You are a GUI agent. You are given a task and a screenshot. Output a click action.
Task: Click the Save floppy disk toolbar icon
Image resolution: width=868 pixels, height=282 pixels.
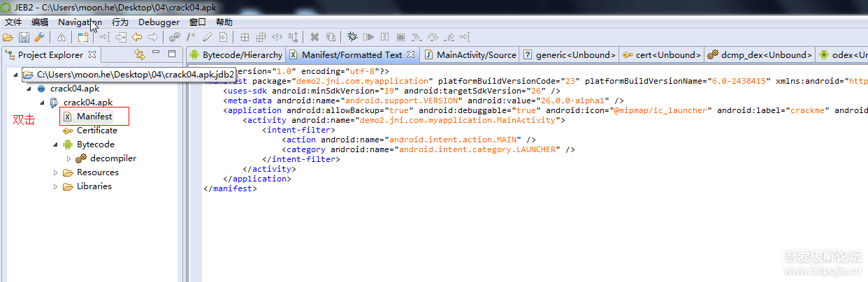coord(24,37)
